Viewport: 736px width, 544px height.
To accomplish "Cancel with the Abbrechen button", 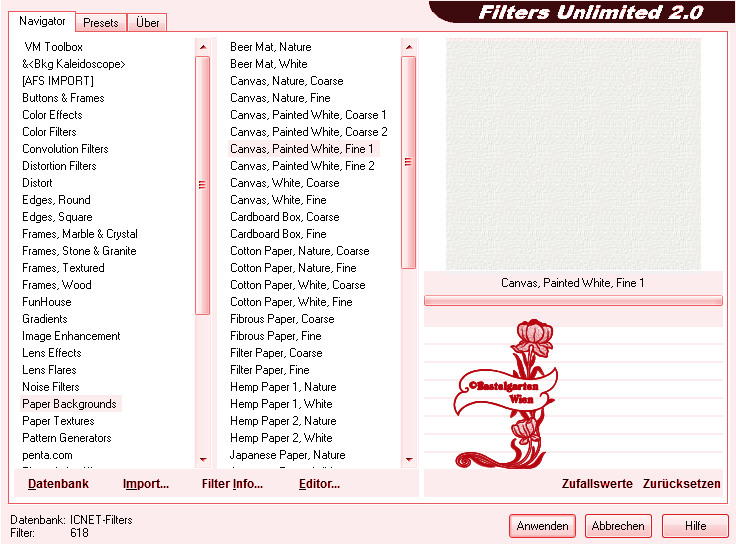I will tap(618, 526).
